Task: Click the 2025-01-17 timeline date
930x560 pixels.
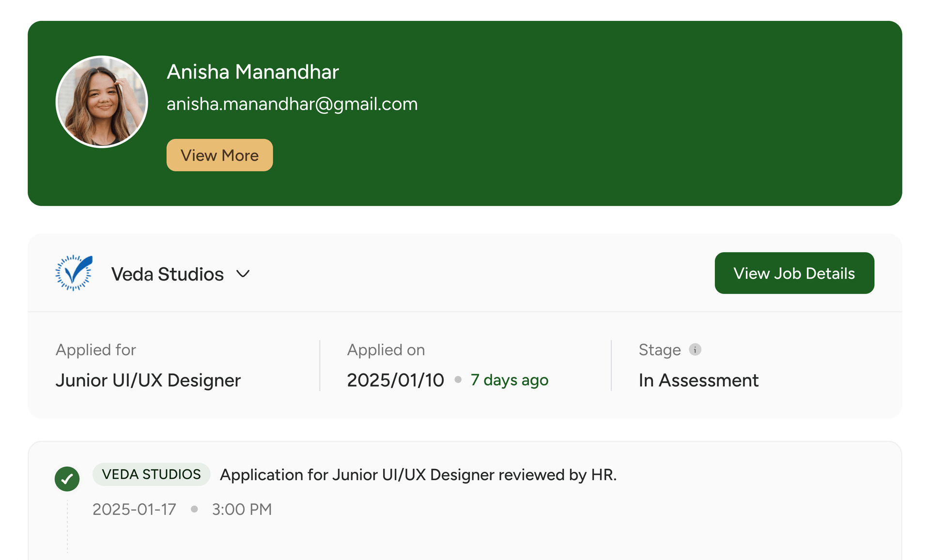Action: coord(134,509)
